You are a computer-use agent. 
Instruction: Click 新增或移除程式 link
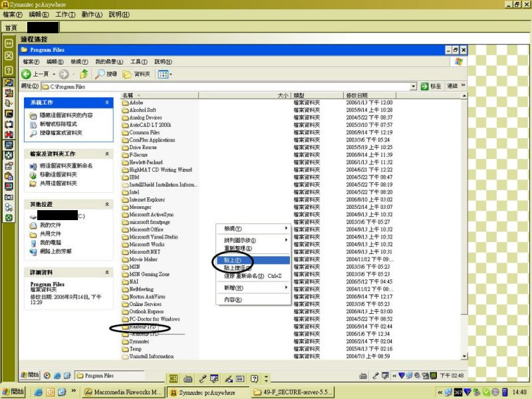pyautogui.click(x=59, y=124)
